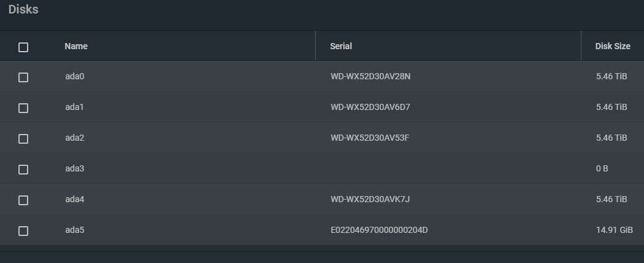Tick the select-all checkbox in header
The height and width of the screenshot is (263, 644).
[x=23, y=47]
